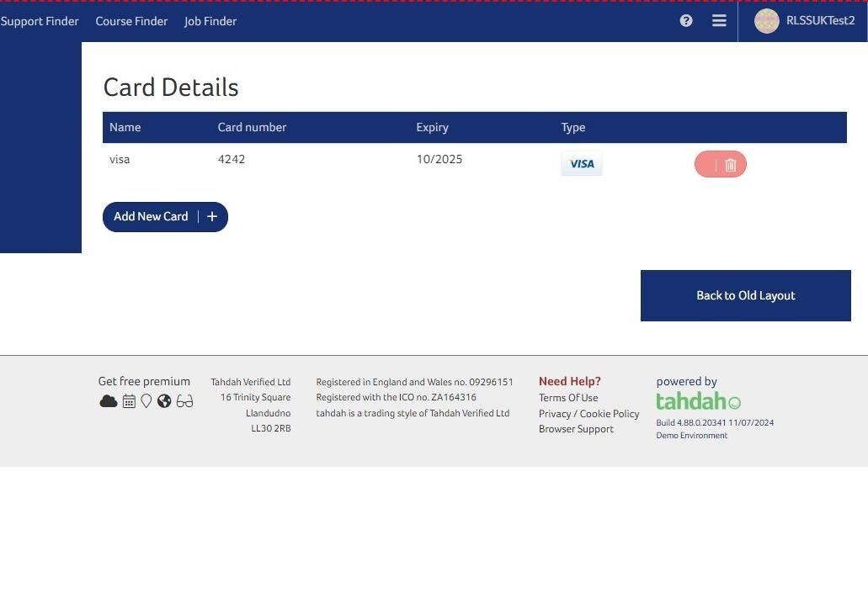Image resolution: width=868 pixels, height=604 pixels.
Task: Click the location pin premium icon
Action: 146,401
